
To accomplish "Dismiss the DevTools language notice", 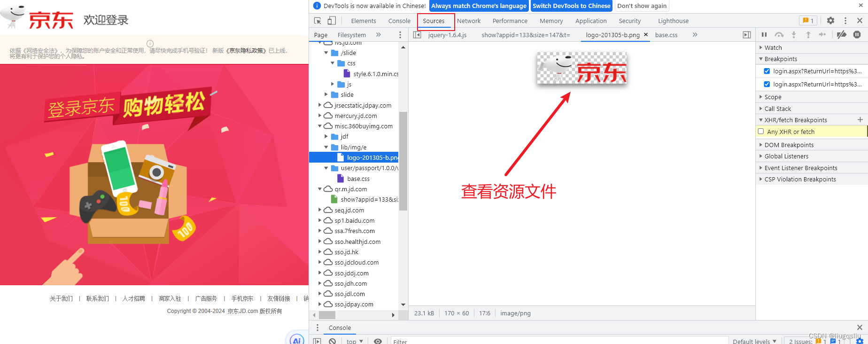I will (x=861, y=6).
